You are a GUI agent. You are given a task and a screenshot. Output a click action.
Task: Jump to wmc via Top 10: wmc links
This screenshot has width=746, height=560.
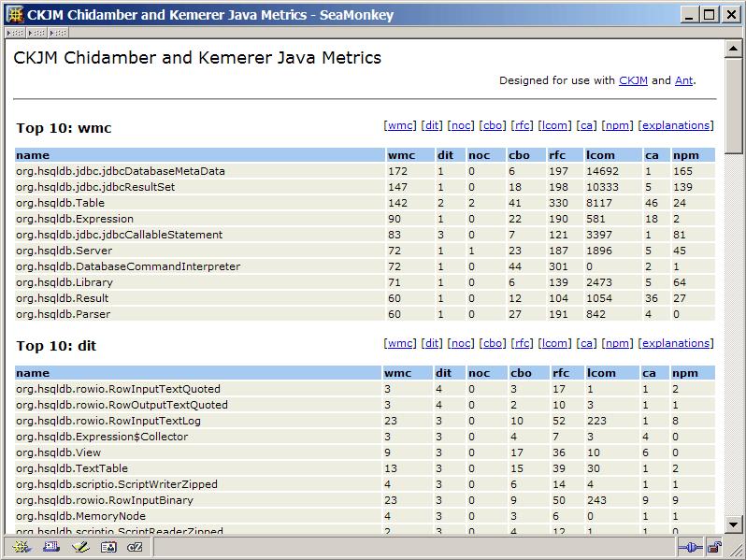pos(400,125)
